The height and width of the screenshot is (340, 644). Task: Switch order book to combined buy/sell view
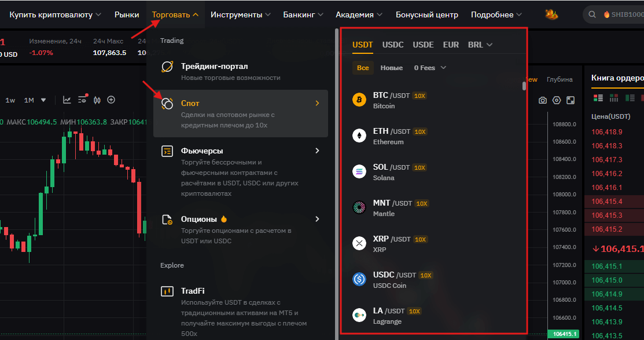[598, 97]
